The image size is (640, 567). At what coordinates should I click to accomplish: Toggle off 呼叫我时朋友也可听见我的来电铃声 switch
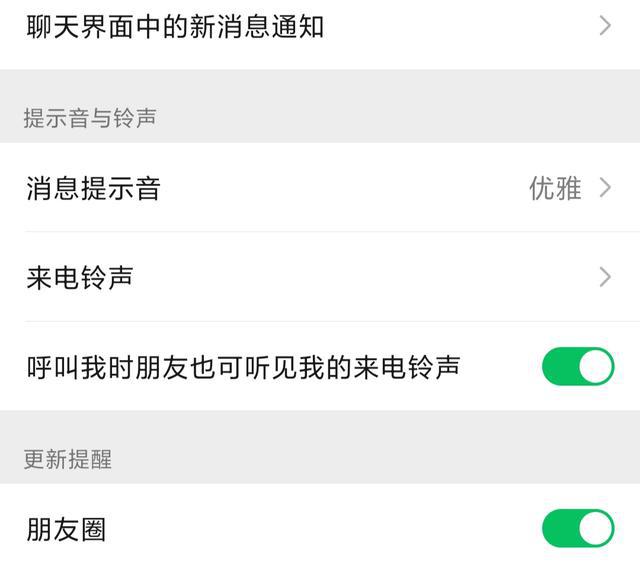point(578,367)
